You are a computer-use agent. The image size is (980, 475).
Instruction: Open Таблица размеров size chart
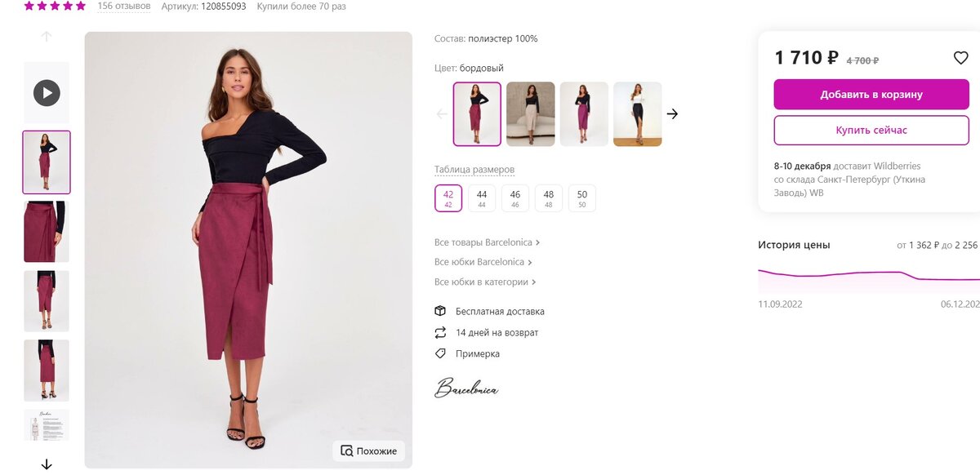[x=474, y=170]
